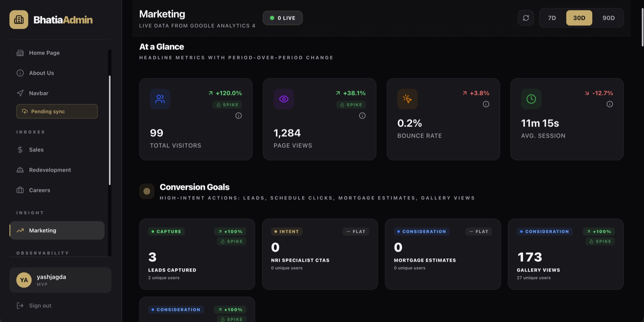Image resolution: width=644 pixels, height=322 pixels.
Task: Click the SPIKE badge on Total Visitors
Action: [228, 105]
